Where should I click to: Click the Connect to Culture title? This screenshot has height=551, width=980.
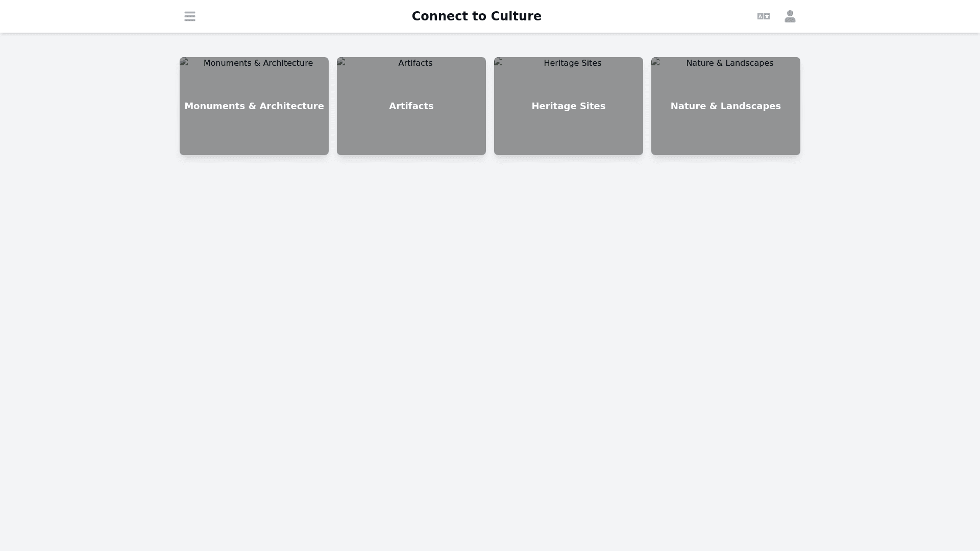[476, 16]
